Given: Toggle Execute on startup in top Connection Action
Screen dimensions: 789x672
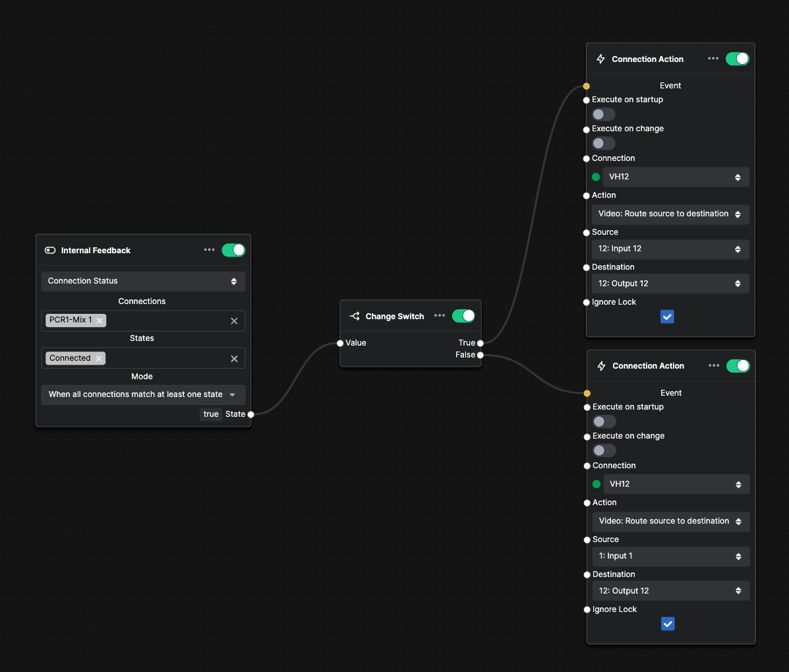Looking at the screenshot, I should (x=603, y=114).
